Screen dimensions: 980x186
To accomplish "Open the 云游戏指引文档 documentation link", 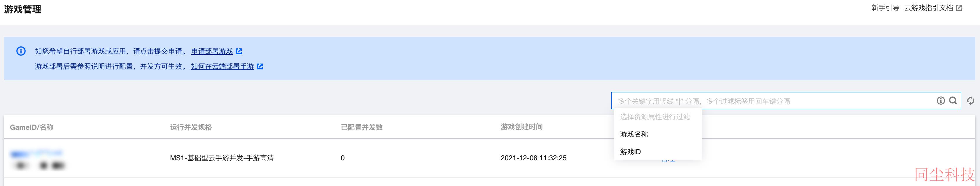I will (928, 8).
